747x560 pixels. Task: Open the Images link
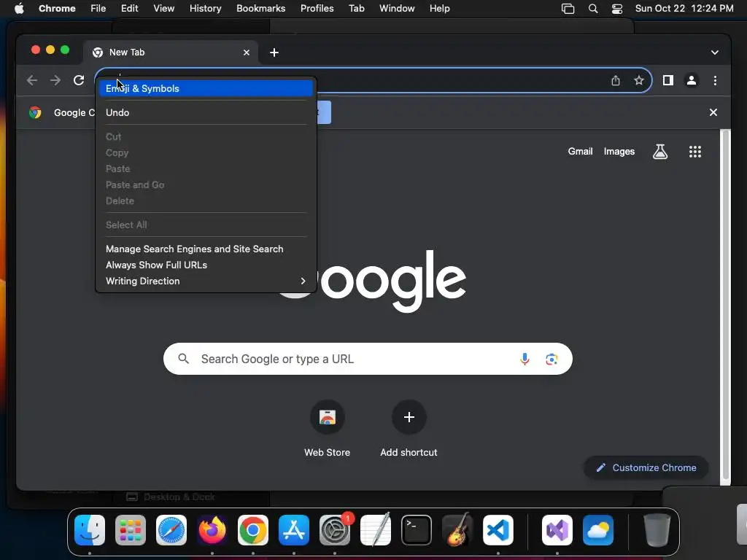click(x=619, y=152)
